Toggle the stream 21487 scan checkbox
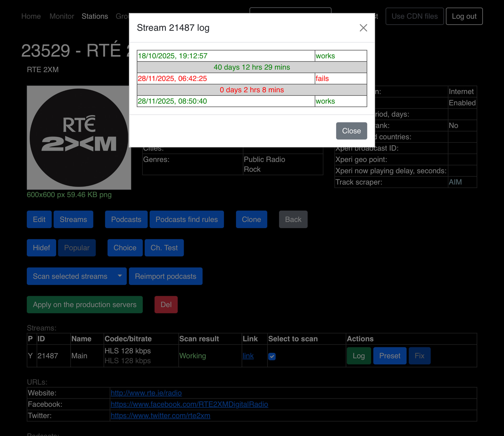 click(272, 356)
